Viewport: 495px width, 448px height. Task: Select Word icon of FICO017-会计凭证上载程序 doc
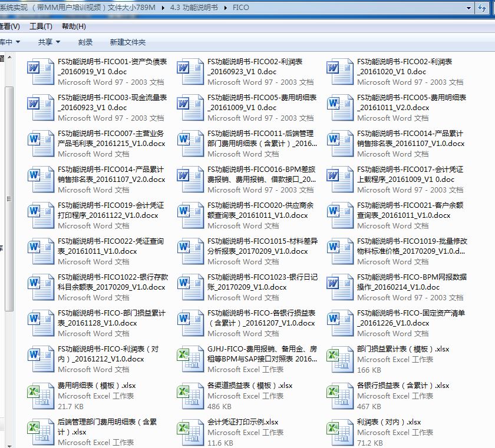coord(339,180)
